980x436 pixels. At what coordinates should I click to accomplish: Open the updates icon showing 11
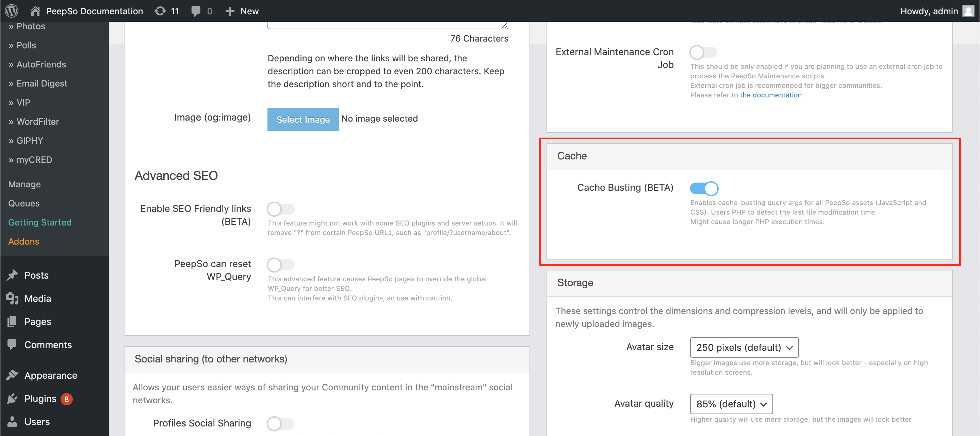pyautogui.click(x=160, y=11)
